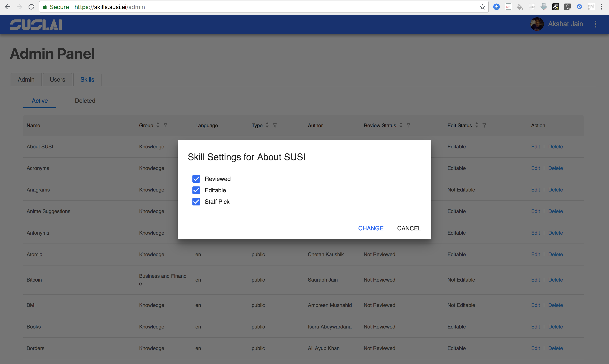
Task: Sort by Group column arrows
Action: pos(158,125)
